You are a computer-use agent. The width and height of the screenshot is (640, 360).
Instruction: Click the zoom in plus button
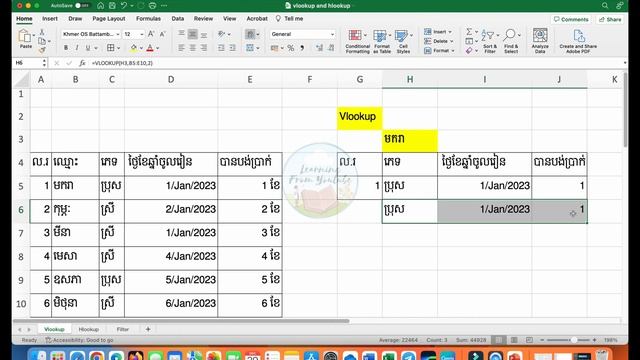(x=594, y=340)
